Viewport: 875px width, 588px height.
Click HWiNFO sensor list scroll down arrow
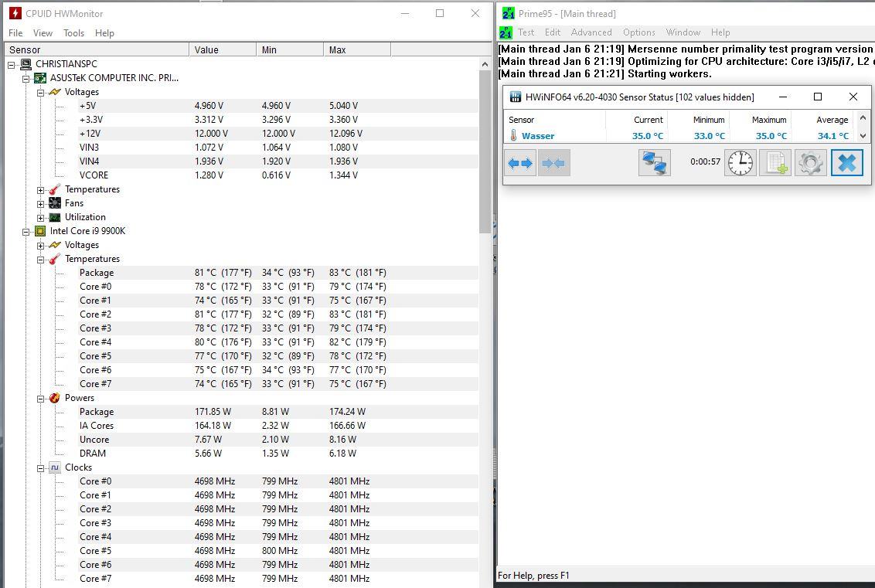point(863,135)
